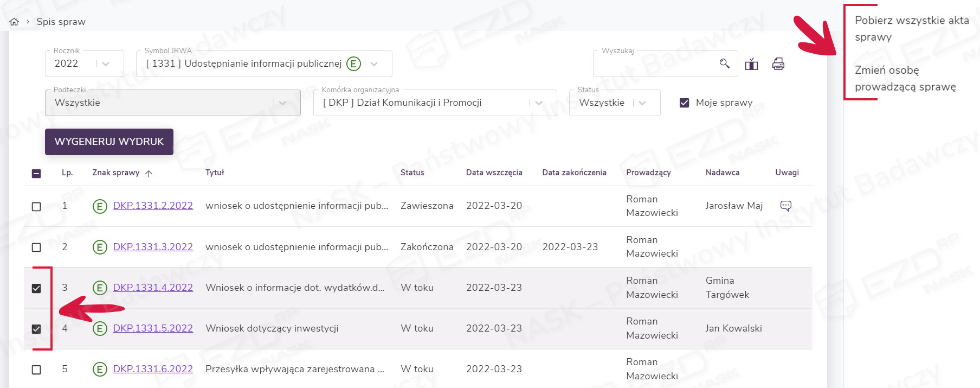Uncheck the checkbox for row 4
The image size is (980, 388).
pyautogui.click(x=36, y=329)
